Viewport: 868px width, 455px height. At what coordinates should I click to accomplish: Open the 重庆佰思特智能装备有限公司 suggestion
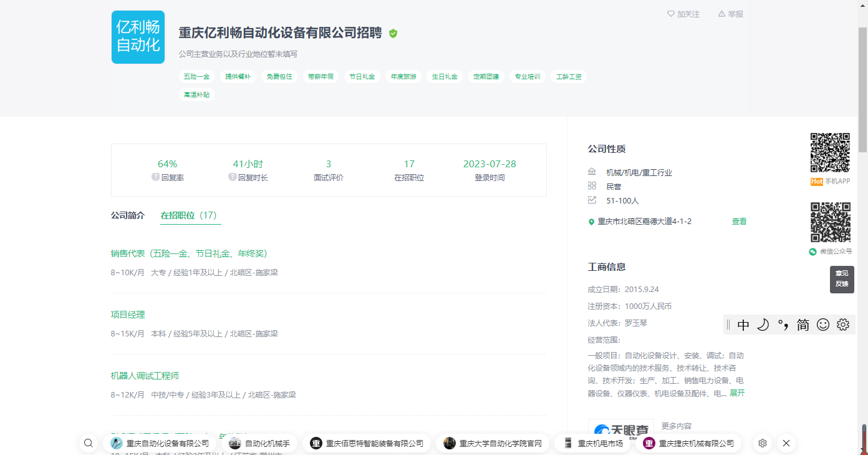(367, 443)
